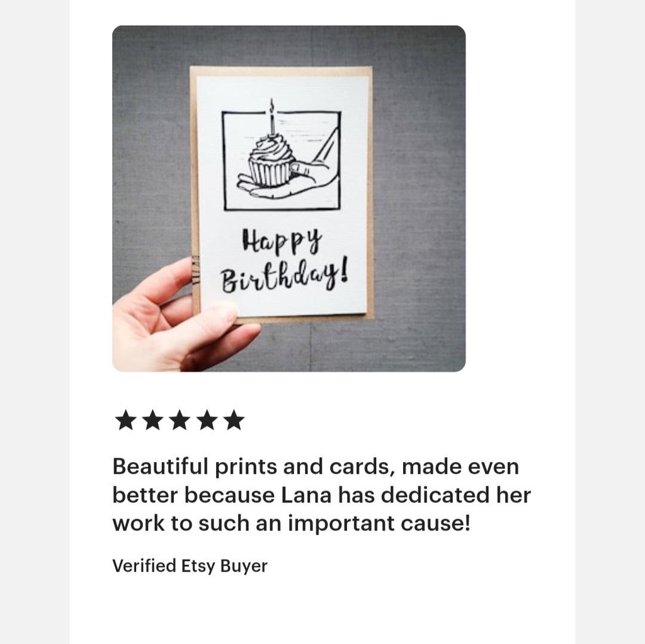Click the gray fabric photo background
Screen dimensions: 645x644
click(x=420, y=198)
